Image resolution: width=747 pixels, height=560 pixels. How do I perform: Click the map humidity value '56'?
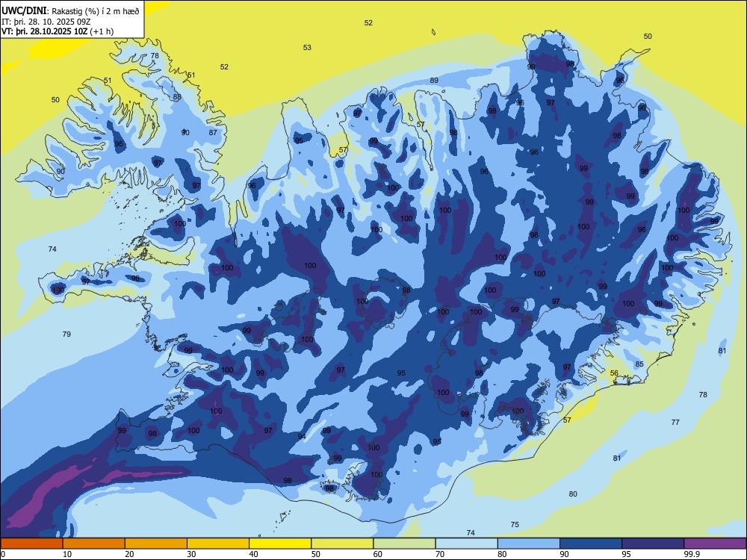[614, 373]
